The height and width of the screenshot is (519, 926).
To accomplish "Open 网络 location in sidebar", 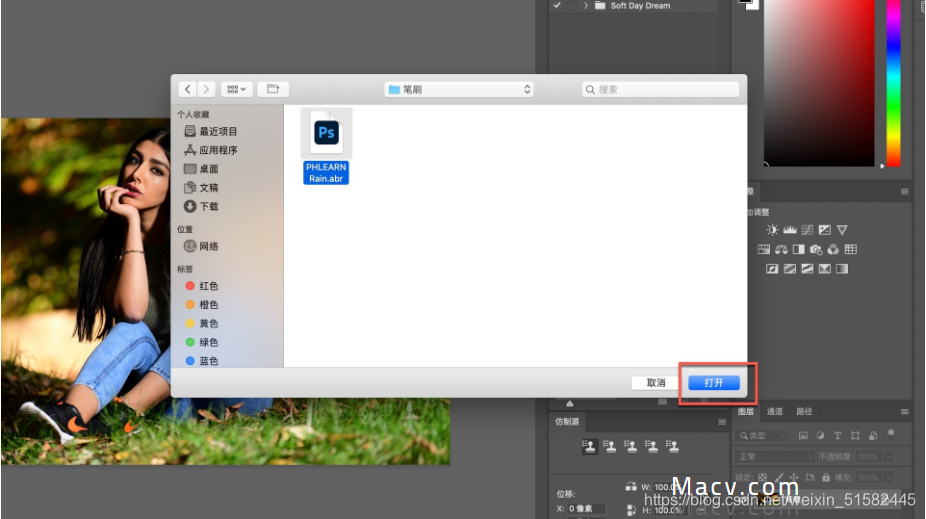I will 201,246.
